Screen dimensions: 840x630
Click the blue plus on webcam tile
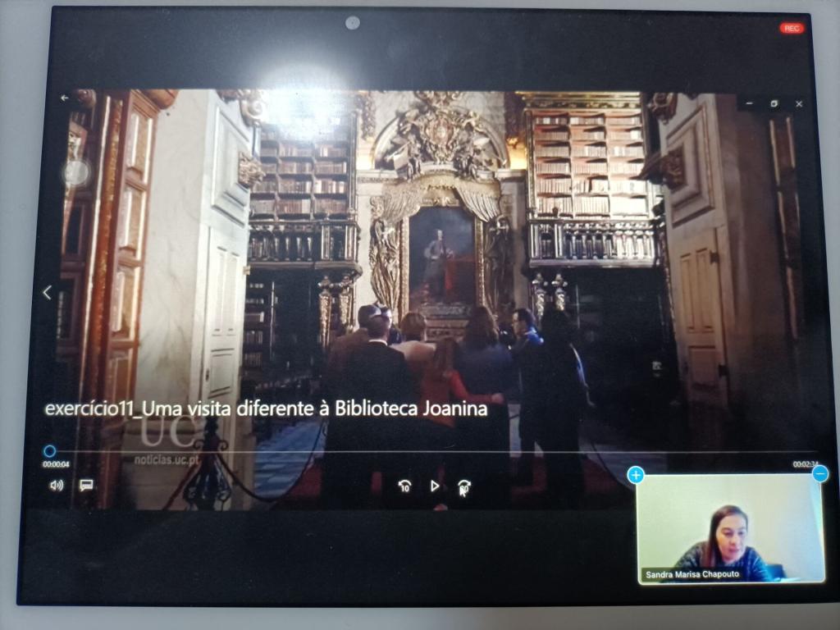(636, 475)
